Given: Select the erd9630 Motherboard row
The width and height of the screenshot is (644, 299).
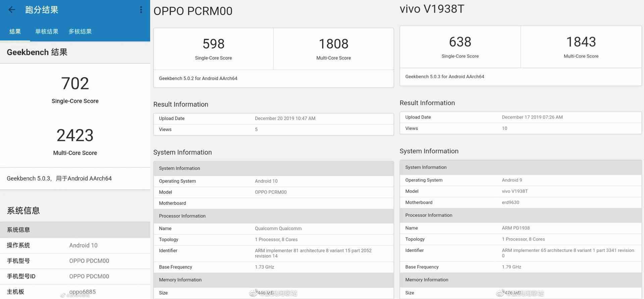Looking at the screenshot, I should pyautogui.click(x=521, y=202).
